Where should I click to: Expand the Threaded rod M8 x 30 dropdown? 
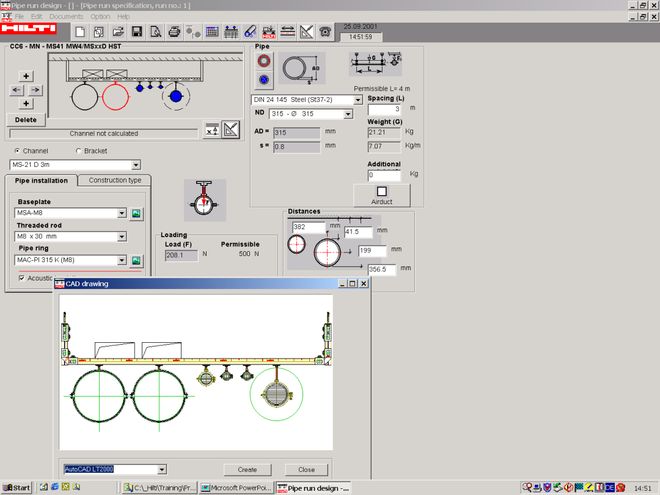coord(122,237)
